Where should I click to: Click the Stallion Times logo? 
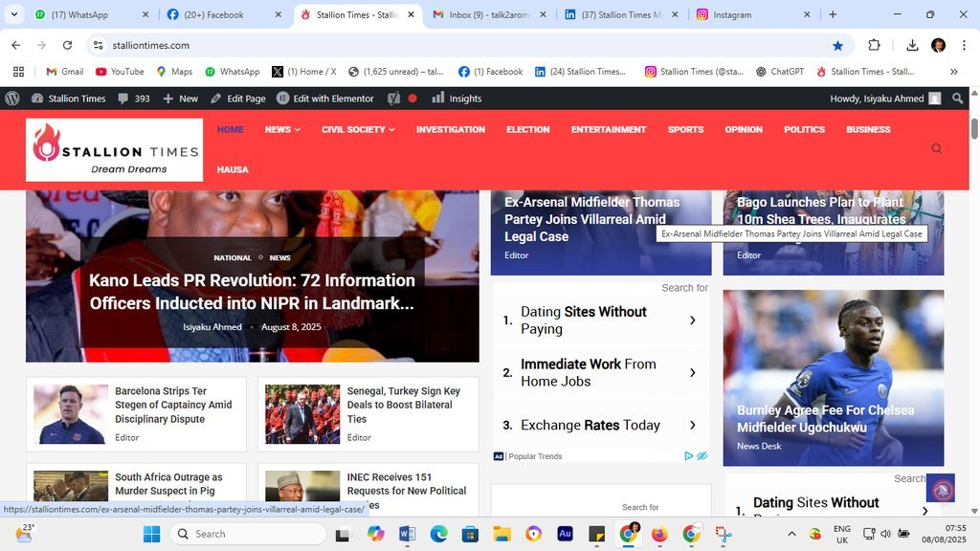point(115,150)
